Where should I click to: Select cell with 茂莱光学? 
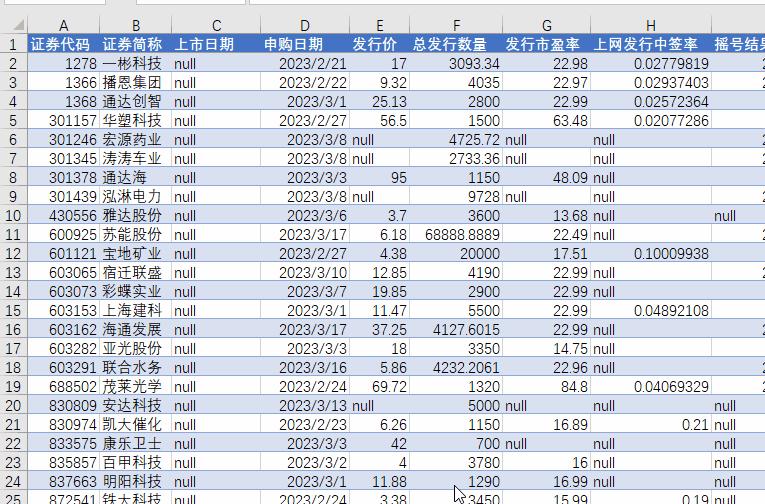[136, 387]
